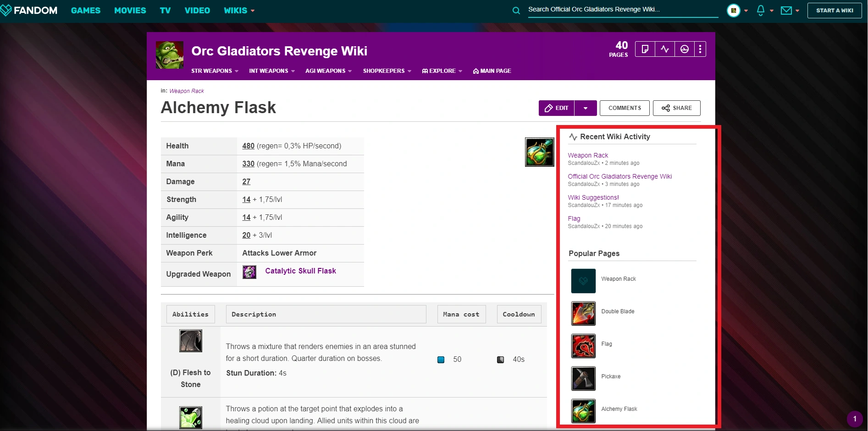Click the COMMENTS button
868x431 pixels.
[625, 108]
